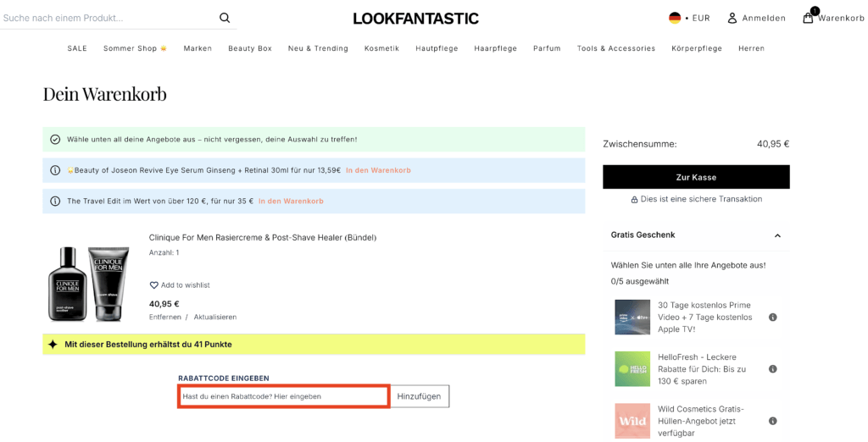Click the Anmelden link
This screenshot has width=868, height=442.
pyautogui.click(x=764, y=19)
